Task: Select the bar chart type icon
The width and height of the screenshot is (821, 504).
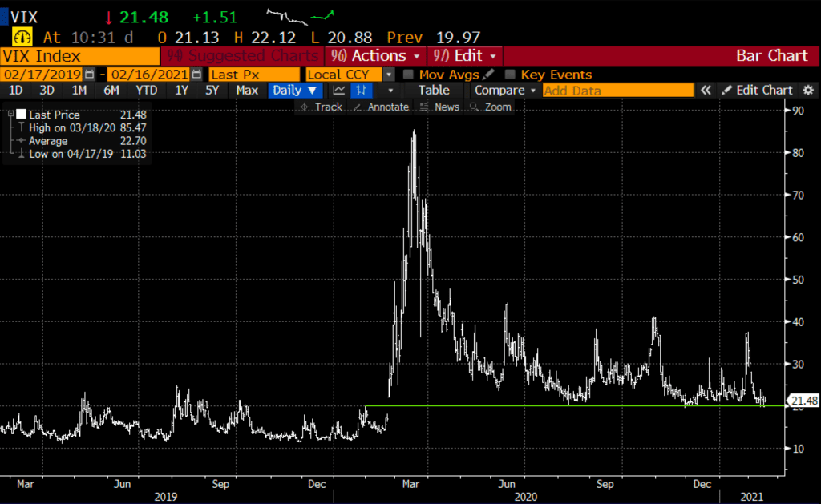Action: [x=362, y=91]
